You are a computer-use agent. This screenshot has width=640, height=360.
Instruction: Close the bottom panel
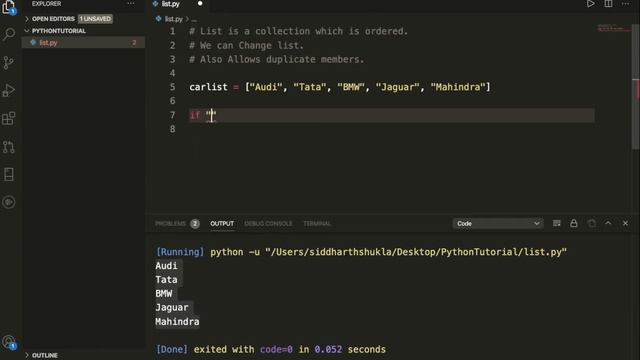625,223
